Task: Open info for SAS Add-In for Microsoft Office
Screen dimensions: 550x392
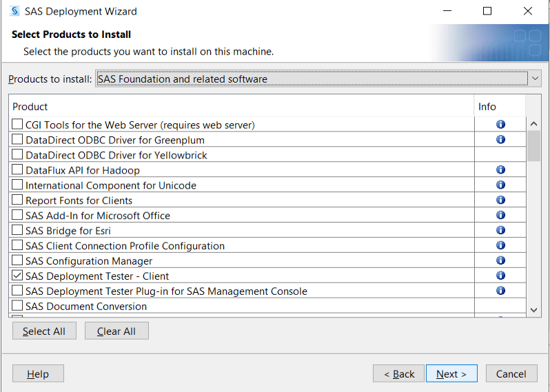Action: click(500, 215)
